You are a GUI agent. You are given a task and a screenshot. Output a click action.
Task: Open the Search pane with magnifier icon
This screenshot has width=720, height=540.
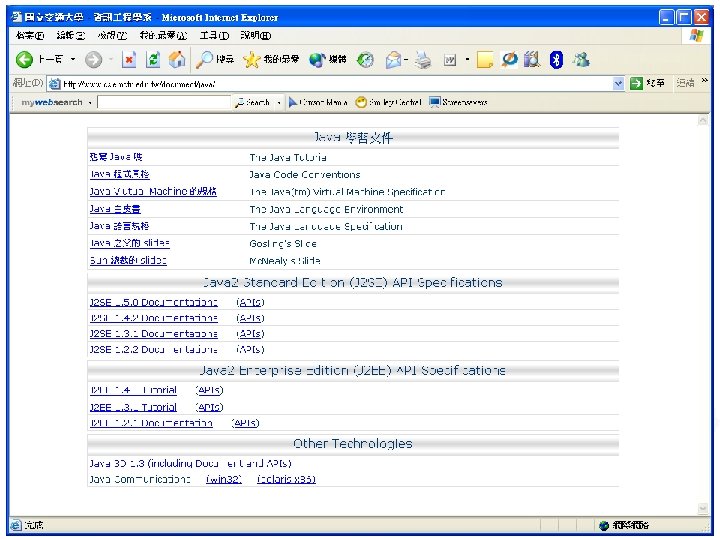click(x=214, y=59)
